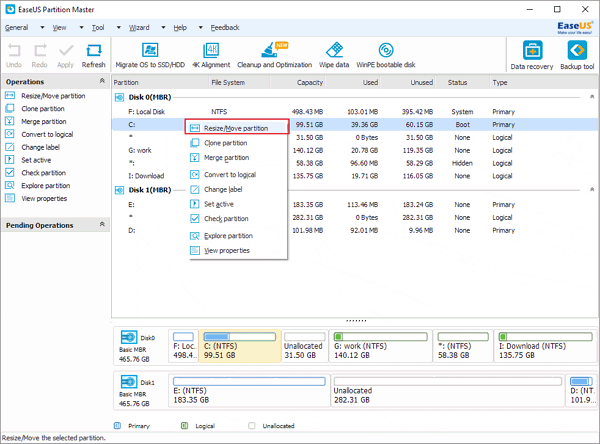Open Cleanup and Optimization
This screenshot has width=600, height=444.
pyautogui.click(x=274, y=56)
